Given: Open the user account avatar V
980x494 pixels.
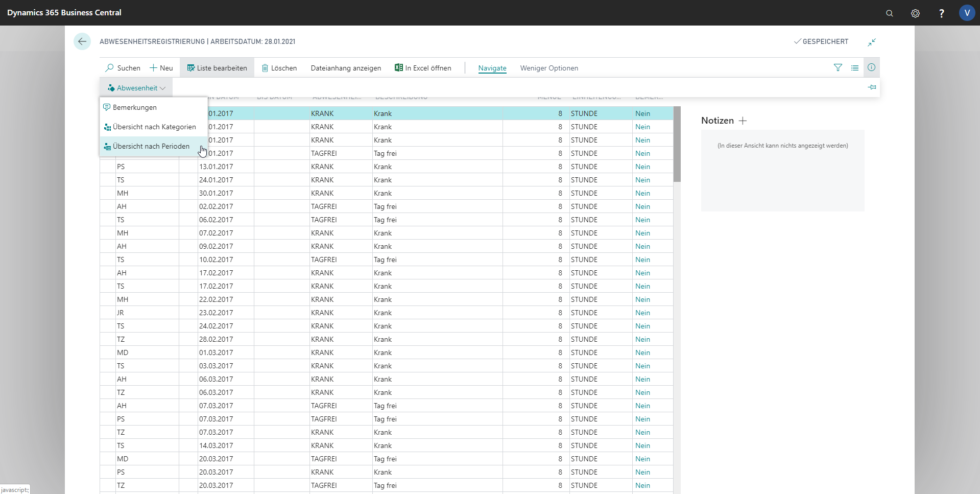Looking at the screenshot, I should pos(967,13).
